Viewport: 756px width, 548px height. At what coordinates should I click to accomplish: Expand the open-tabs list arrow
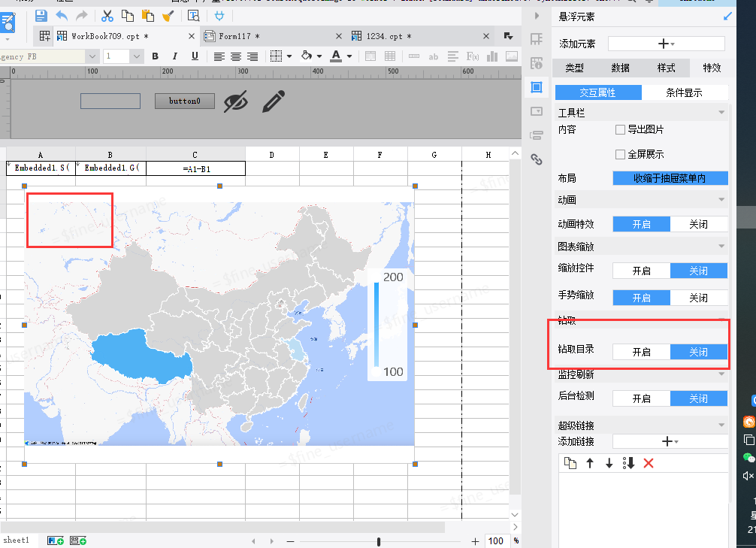[x=508, y=36]
